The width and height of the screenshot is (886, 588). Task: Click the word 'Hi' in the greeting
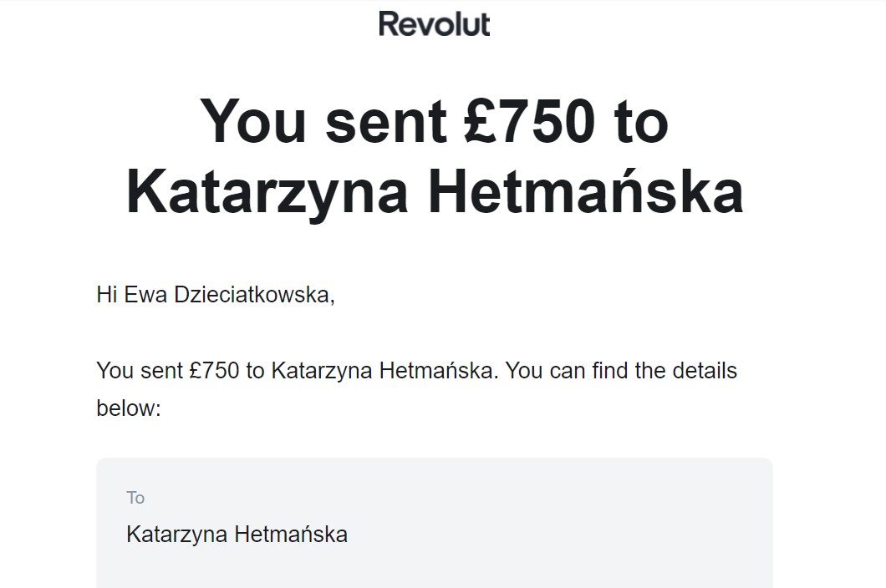pos(107,295)
